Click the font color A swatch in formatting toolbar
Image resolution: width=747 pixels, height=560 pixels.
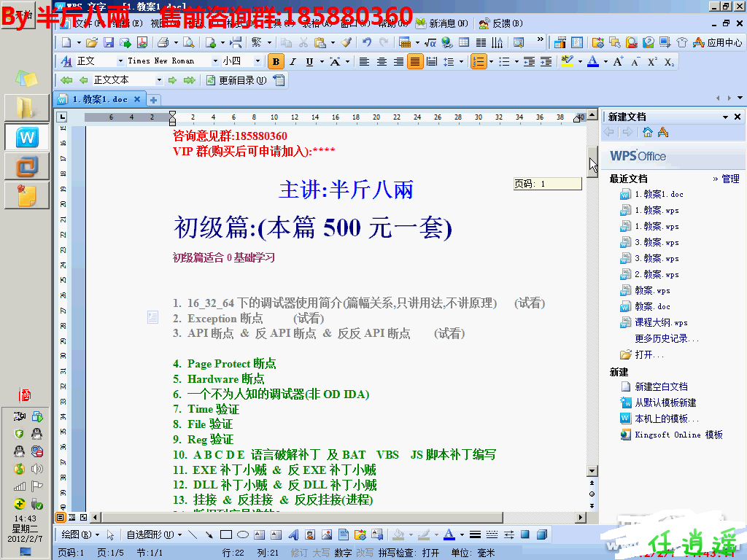pos(593,62)
